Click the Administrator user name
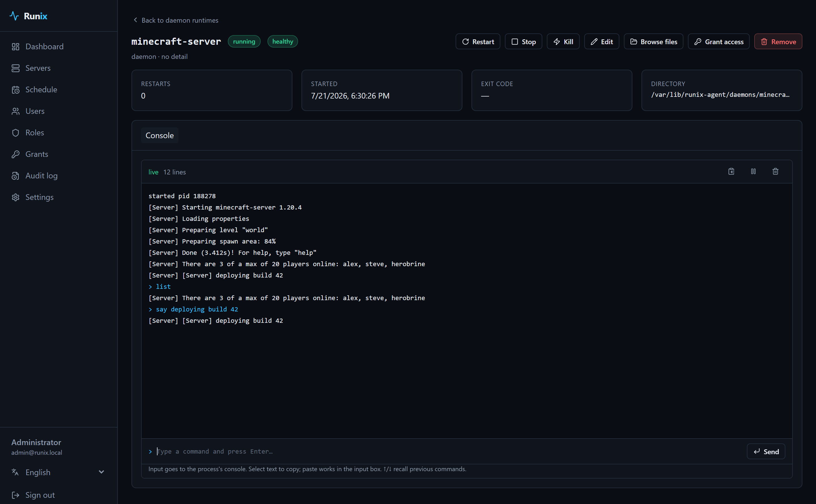Viewport: 816px width, 504px height. tap(36, 442)
